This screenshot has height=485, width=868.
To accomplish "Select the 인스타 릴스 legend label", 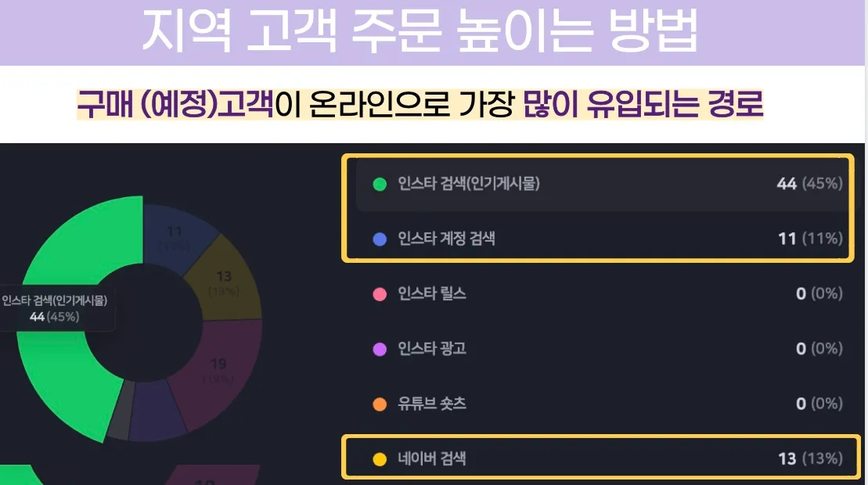I will pyautogui.click(x=432, y=293).
